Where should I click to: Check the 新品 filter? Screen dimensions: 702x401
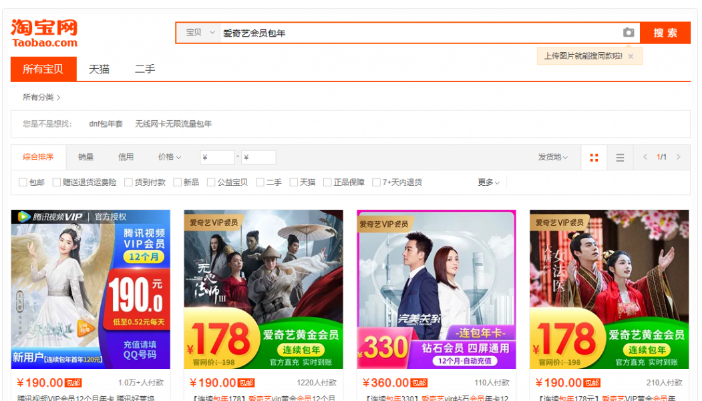(x=177, y=182)
